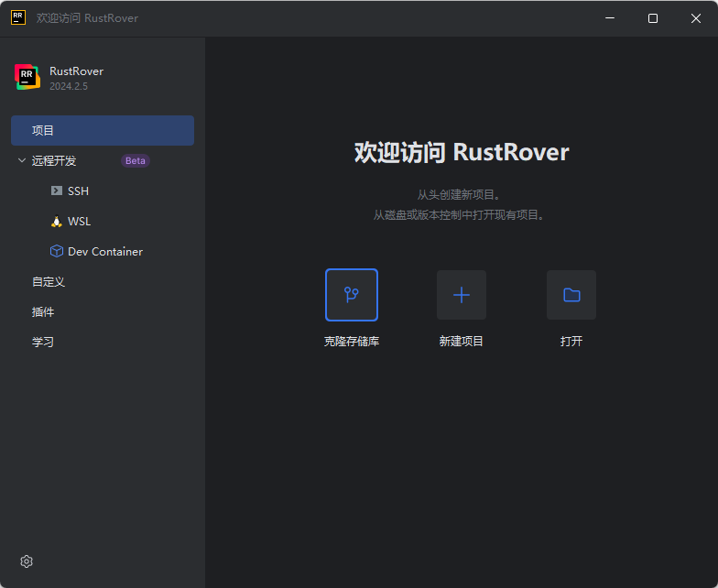The height and width of the screenshot is (588, 718).
Task: Click the WSL penguin icon
Action: click(x=57, y=222)
